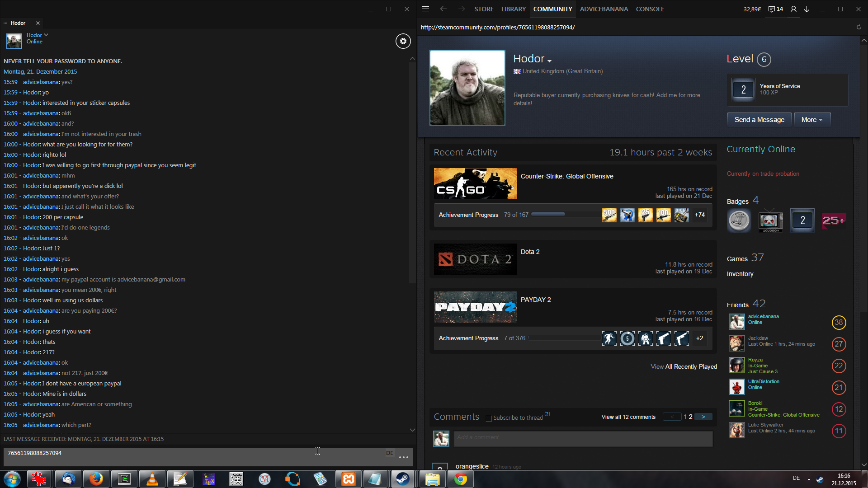Switch to the LIBRARY tab
868x488 pixels.
(x=513, y=9)
